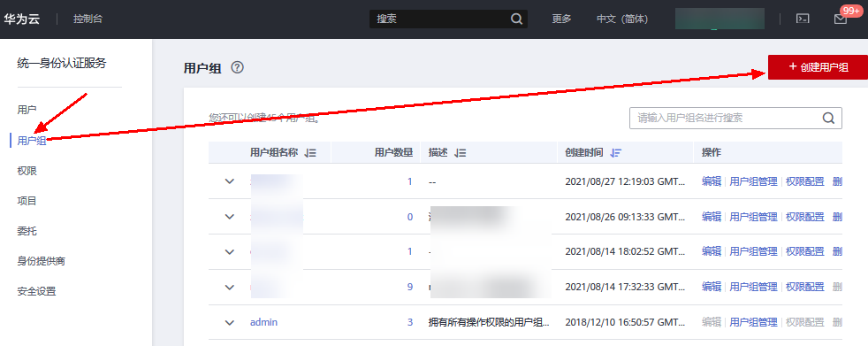Click 用户组管理 for the admin group
868x346 pixels.
[753, 322]
